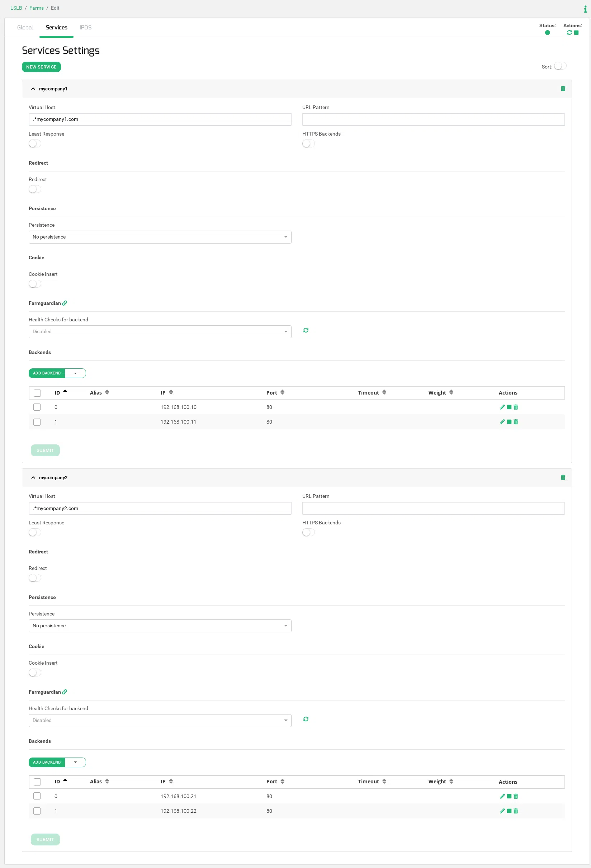Open the info icon in top corner
The height and width of the screenshot is (868, 591).
coord(585,9)
